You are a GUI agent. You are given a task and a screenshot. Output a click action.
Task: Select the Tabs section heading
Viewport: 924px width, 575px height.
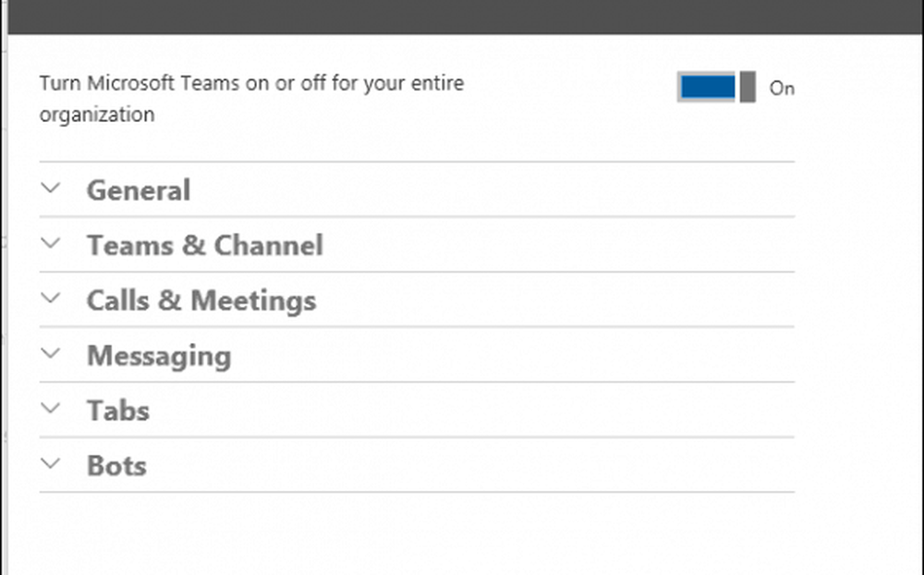click(x=117, y=411)
